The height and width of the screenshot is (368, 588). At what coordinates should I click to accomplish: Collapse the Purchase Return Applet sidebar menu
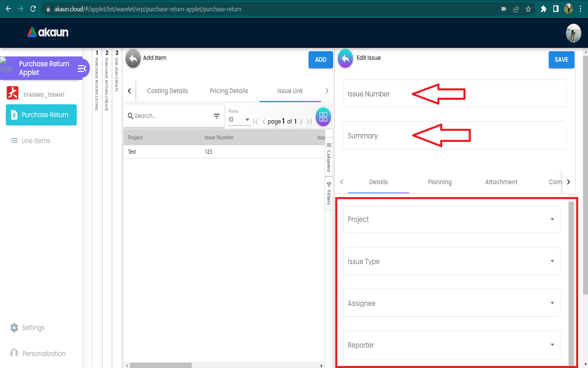82,68
